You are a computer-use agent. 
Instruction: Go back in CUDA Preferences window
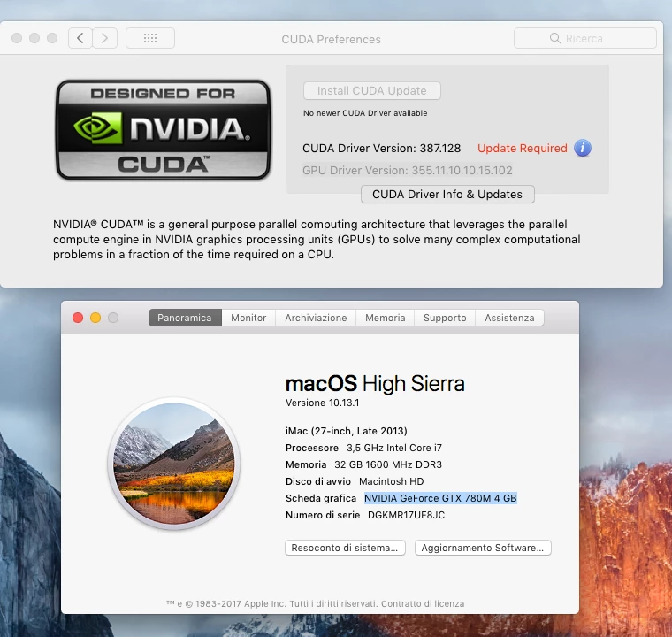(x=80, y=38)
